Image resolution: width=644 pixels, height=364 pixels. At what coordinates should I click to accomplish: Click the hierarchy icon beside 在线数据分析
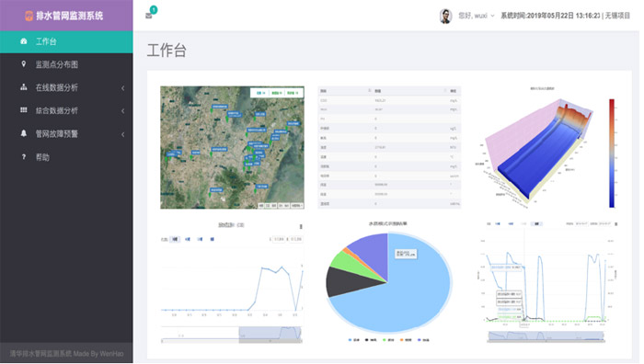click(23, 87)
